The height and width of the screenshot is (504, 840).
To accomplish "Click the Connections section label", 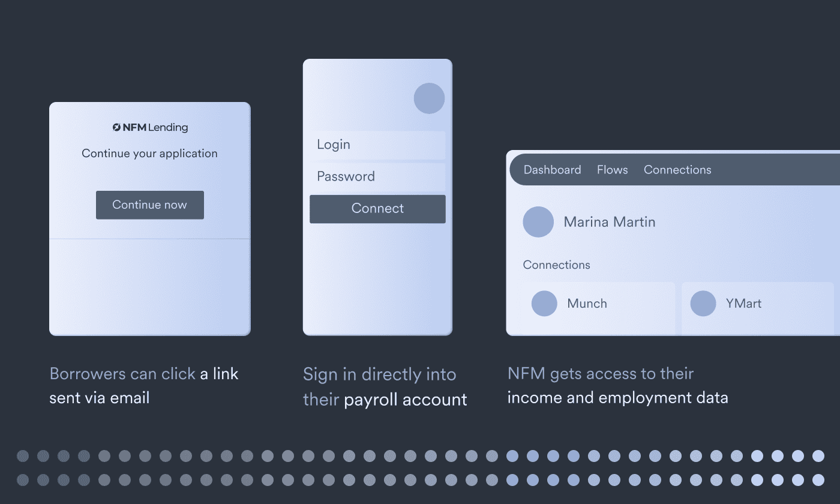I will coord(556,265).
